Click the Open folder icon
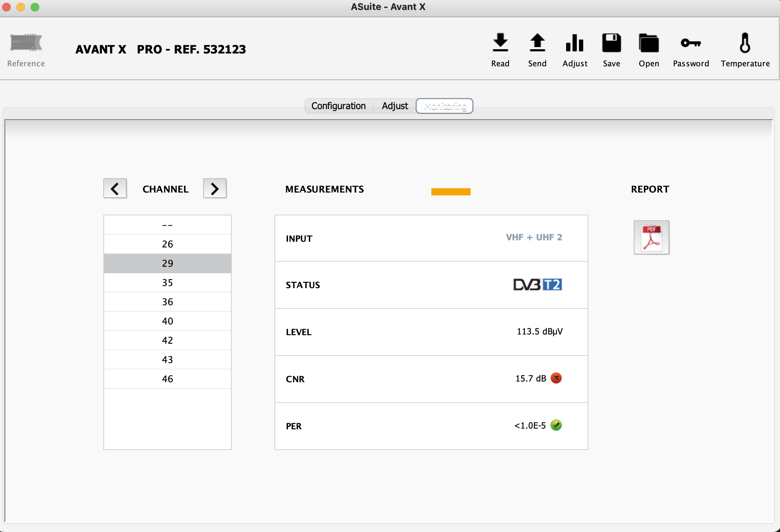780x532 pixels. coord(648,43)
